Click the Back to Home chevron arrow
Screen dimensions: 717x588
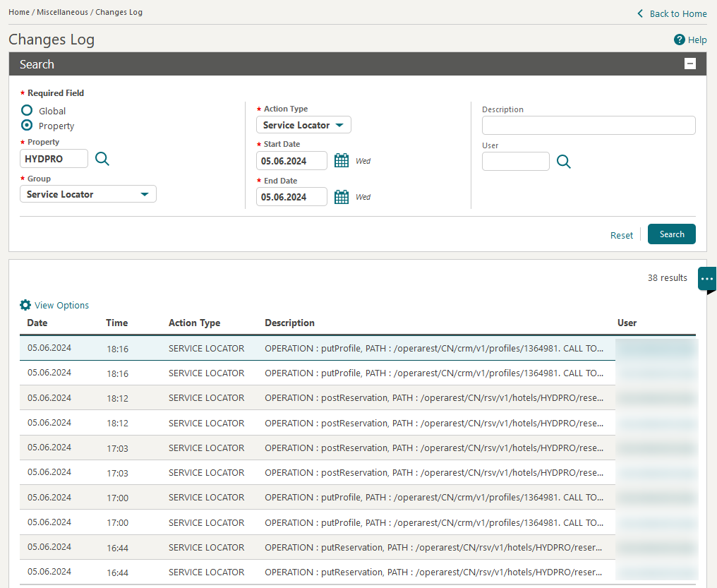point(640,13)
